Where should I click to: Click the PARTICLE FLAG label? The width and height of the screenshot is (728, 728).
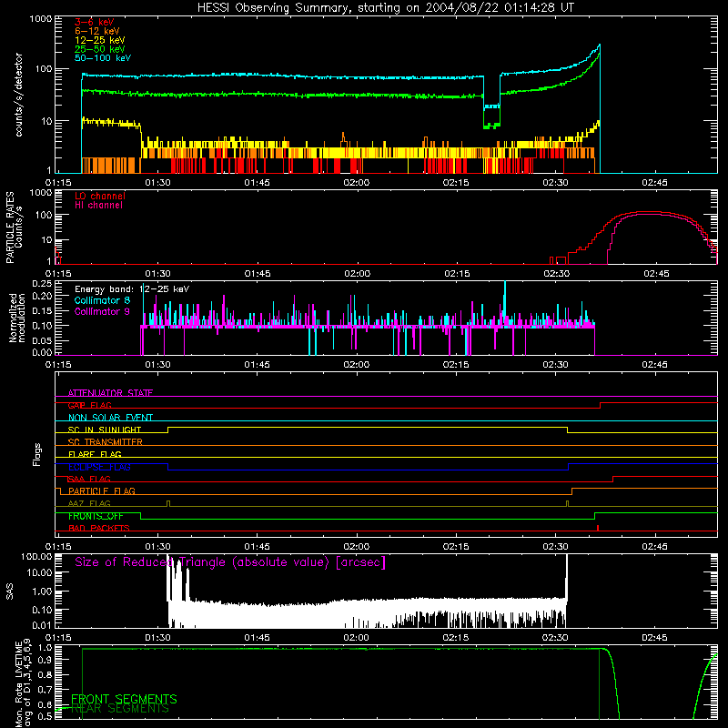click(x=102, y=491)
